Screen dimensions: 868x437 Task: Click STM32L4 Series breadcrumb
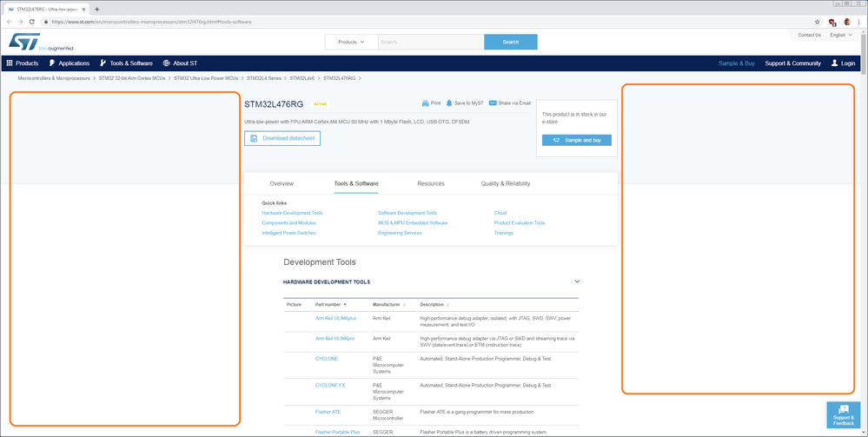(x=264, y=79)
